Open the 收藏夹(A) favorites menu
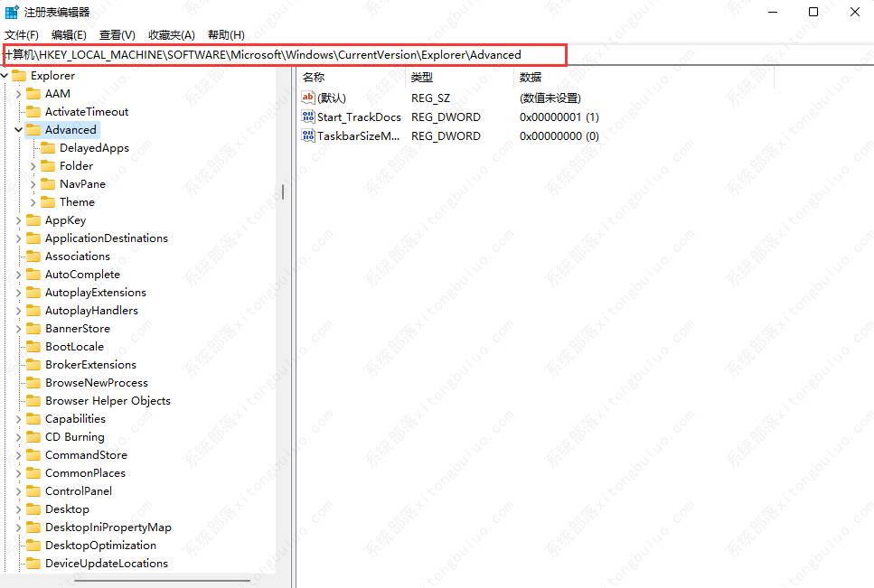Screen dimensions: 874x588 tap(171, 34)
